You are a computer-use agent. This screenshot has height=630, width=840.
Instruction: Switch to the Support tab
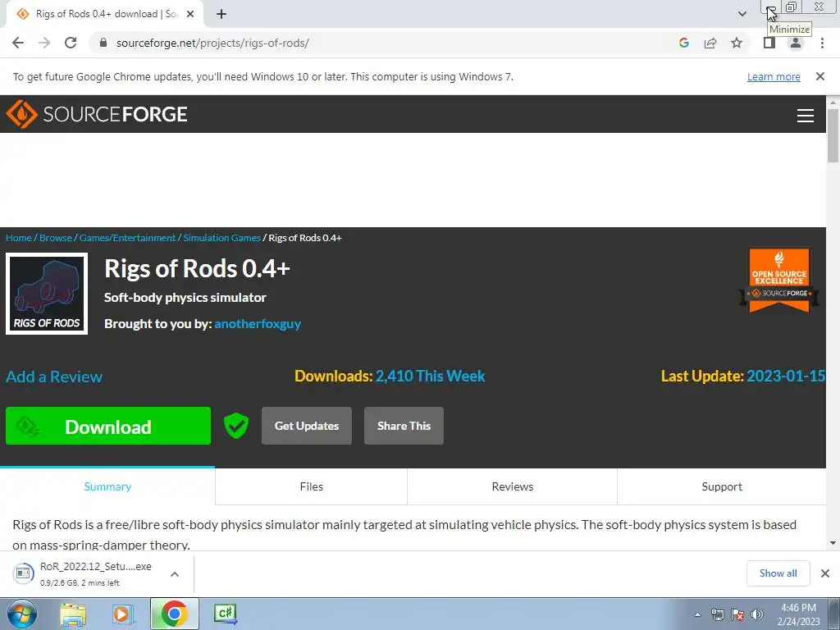point(722,486)
